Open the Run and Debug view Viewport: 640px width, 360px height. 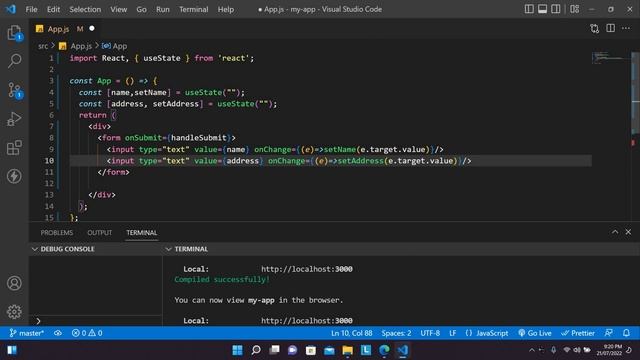coord(14,119)
